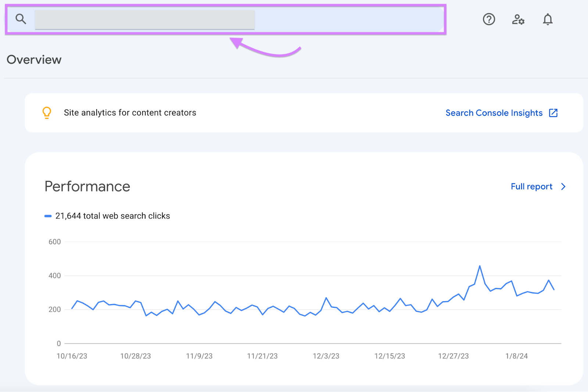Click the peak point on the clicks chart
The height and width of the screenshot is (392, 588).
point(480,265)
